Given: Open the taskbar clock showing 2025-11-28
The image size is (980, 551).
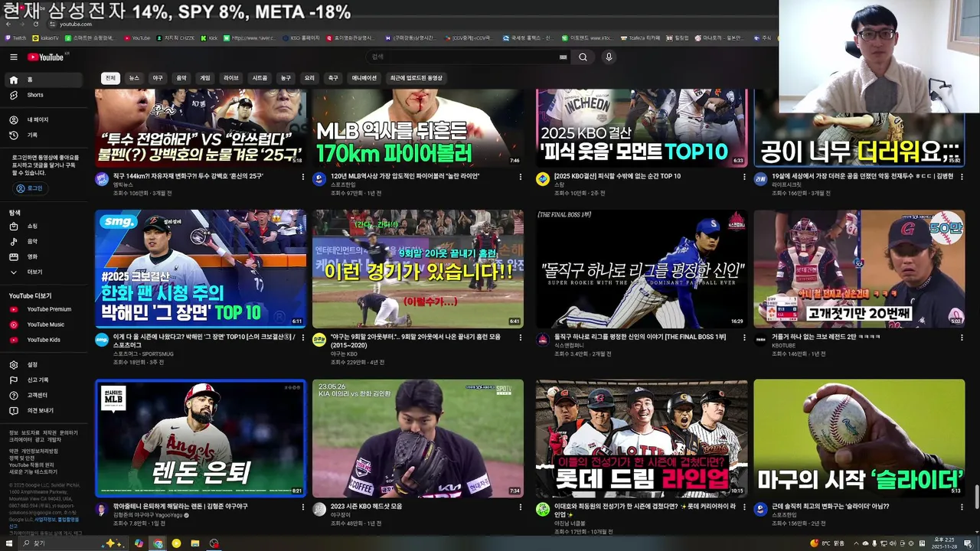Looking at the screenshot, I should [943, 543].
